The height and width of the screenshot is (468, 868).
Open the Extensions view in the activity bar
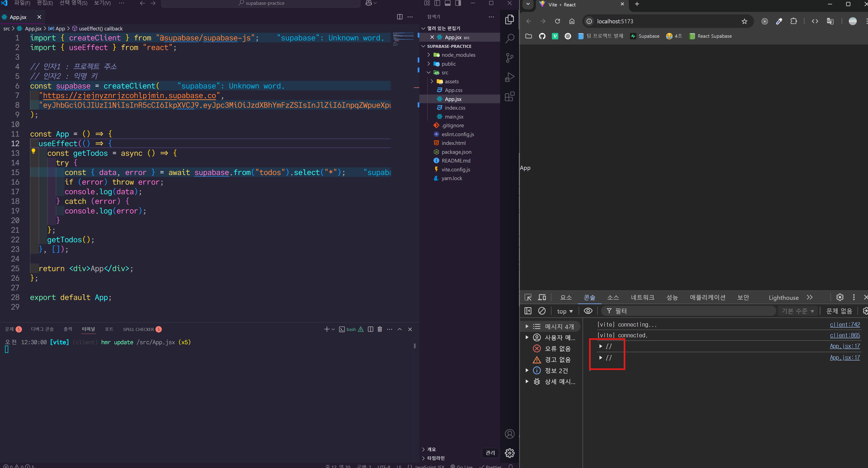510,97
